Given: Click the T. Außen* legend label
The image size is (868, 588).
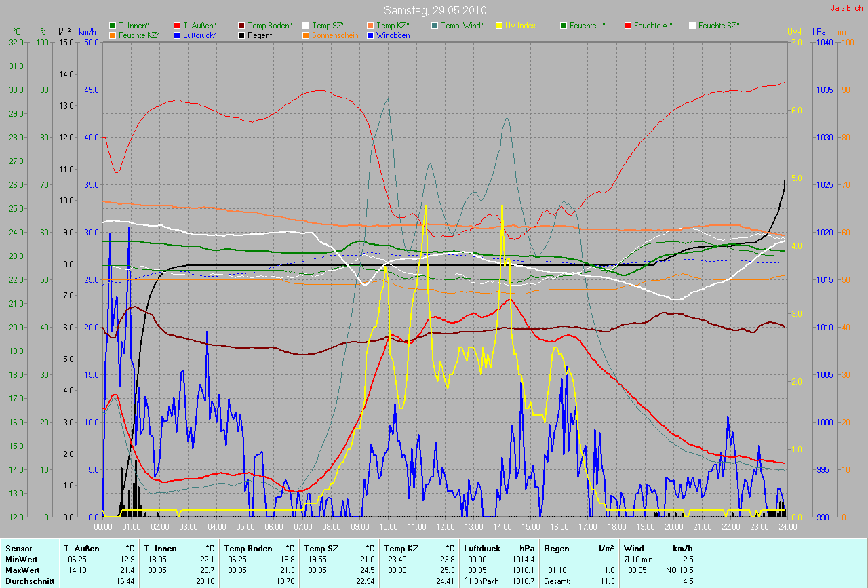Looking at the screenshot, I should pyautogui.click(x=199, y=26).
